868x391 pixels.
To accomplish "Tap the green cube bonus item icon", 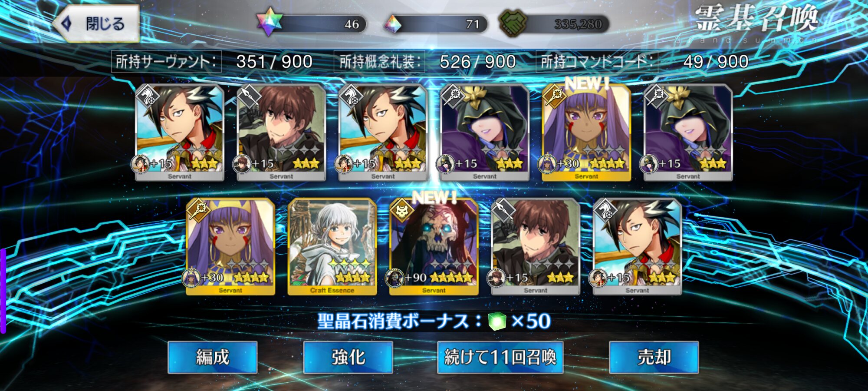I will (x=497, y=321).
